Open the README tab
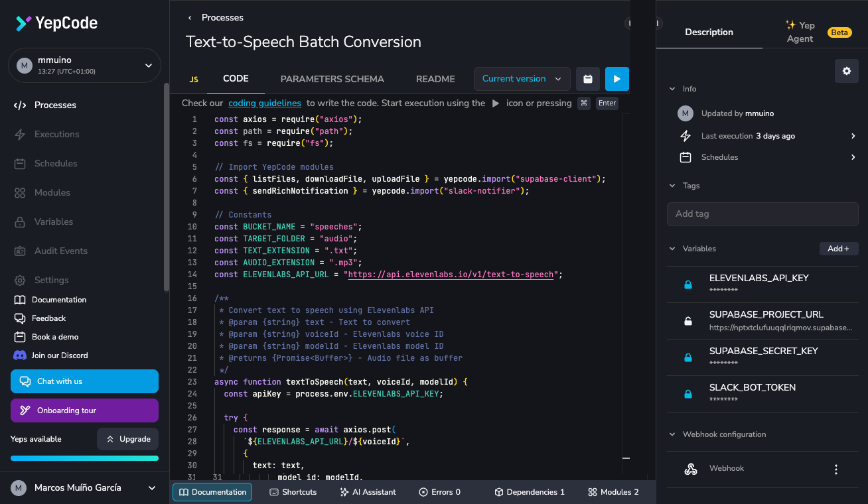Screen dimensions: 868x504 tap(435, 78)
